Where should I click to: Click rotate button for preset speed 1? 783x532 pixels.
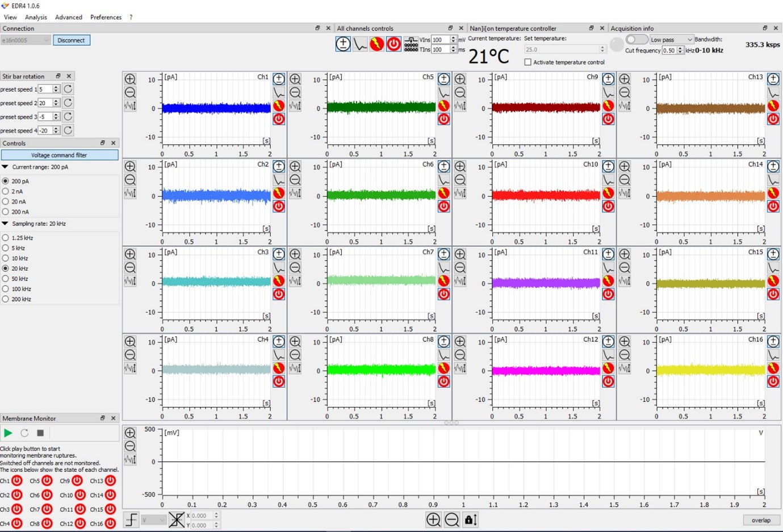click(68, 89)
